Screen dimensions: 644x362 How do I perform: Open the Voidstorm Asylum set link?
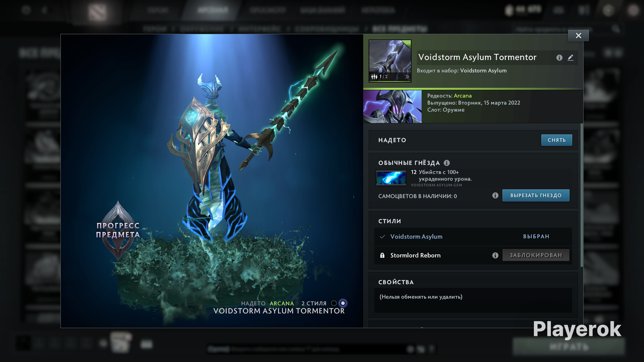click(483, 71)
